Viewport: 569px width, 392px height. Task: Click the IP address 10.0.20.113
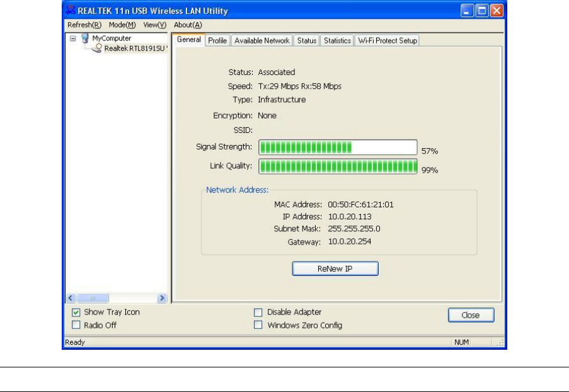[350, 217]
